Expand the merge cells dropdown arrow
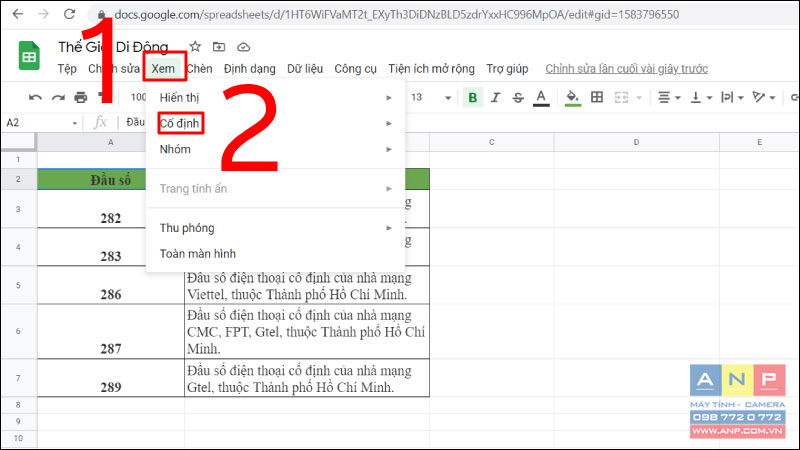The height and width of the screenshot is (450, 800). (x=639, y=97)
